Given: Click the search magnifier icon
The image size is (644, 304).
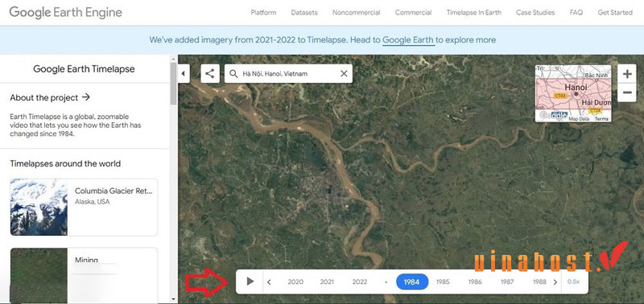Looking at the screenshot, I should pos(233,74).
